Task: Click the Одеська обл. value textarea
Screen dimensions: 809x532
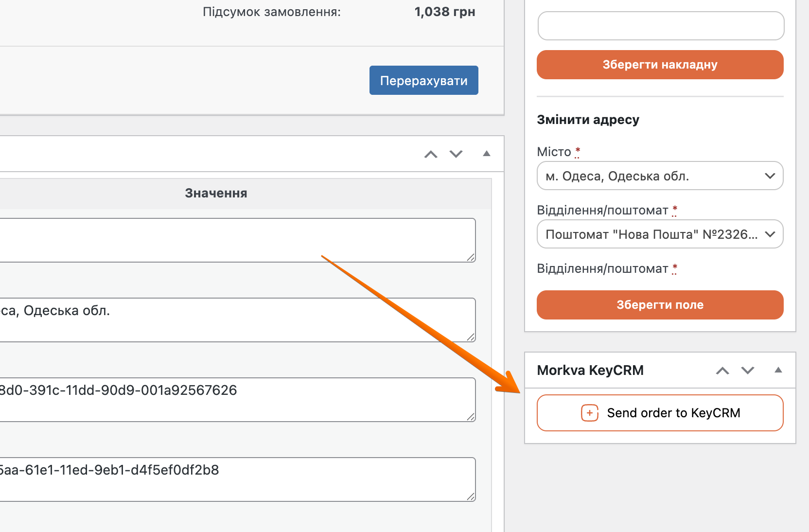Action: (233, 320)
